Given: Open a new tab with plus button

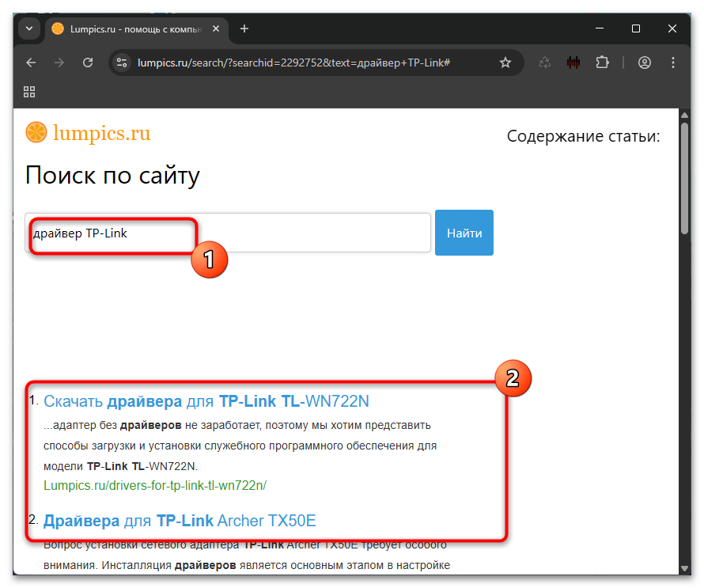Looking at the screenshot, I should coord(244,28).
